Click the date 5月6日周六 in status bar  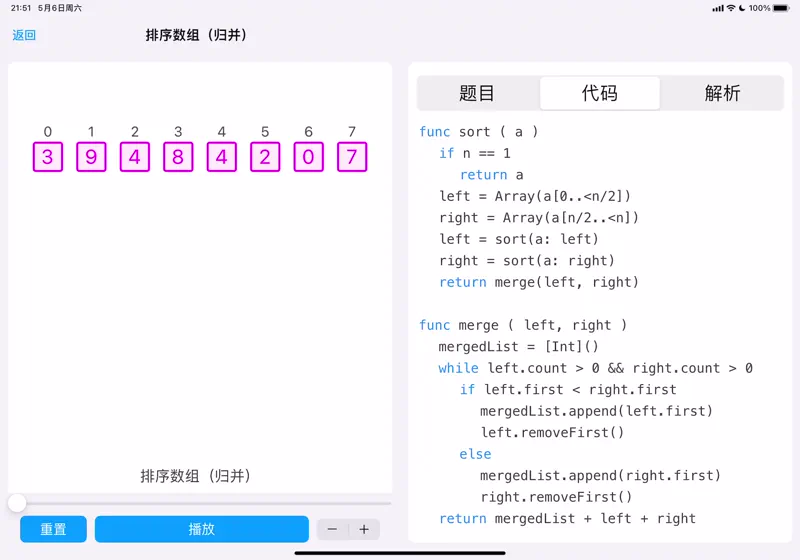60,8
